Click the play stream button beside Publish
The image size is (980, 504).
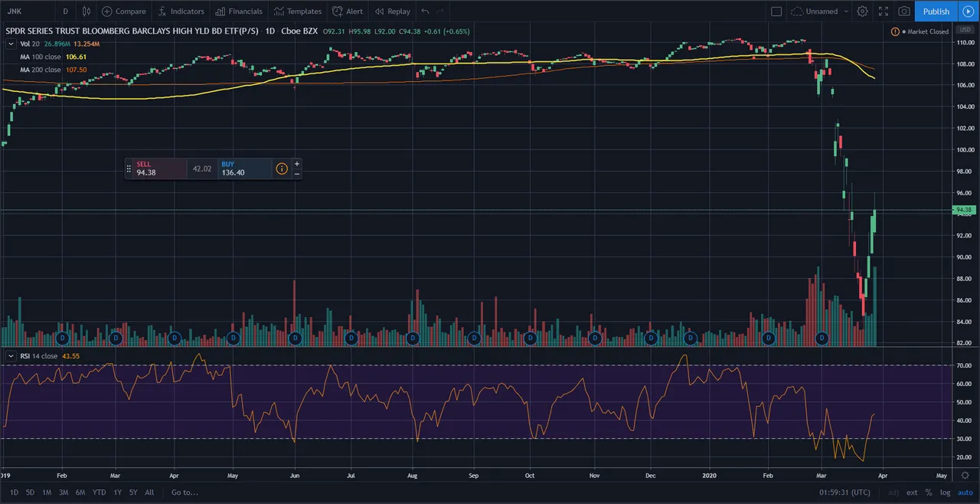[x=968, y=11]
